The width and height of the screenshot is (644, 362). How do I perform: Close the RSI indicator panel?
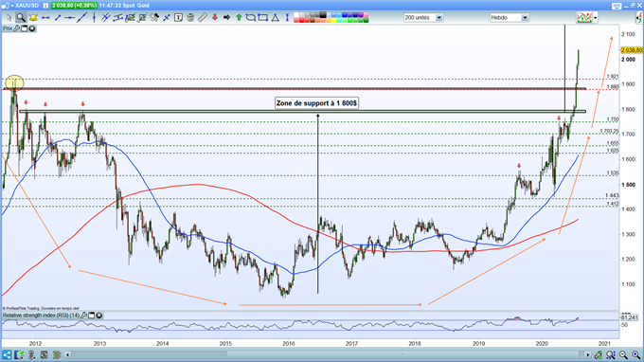99,316
